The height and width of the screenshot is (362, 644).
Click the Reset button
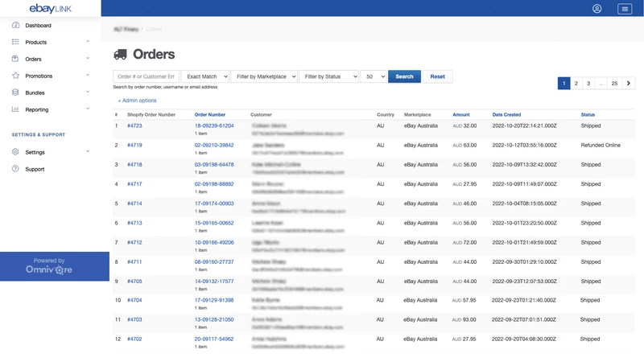click(x=437, y=76)
